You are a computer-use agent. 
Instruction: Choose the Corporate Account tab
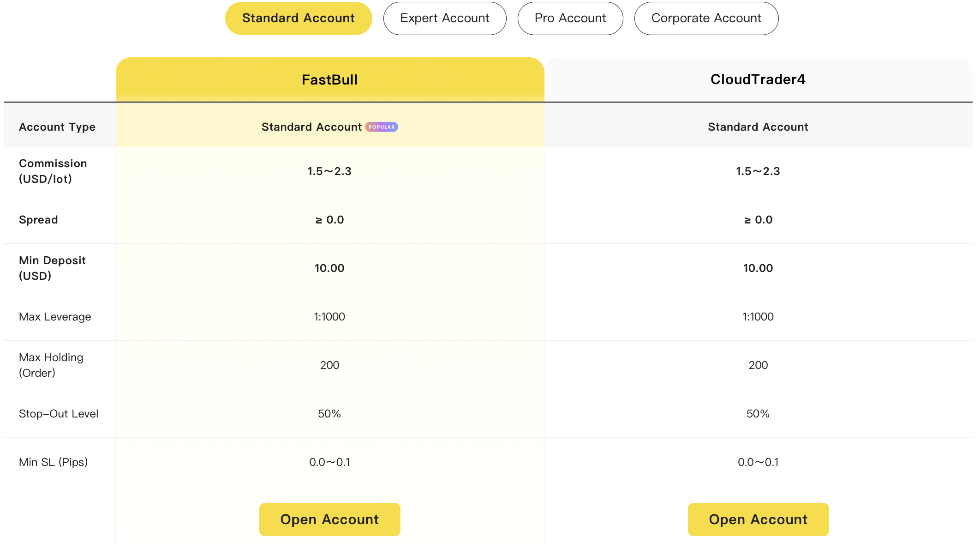coord(706,18)
